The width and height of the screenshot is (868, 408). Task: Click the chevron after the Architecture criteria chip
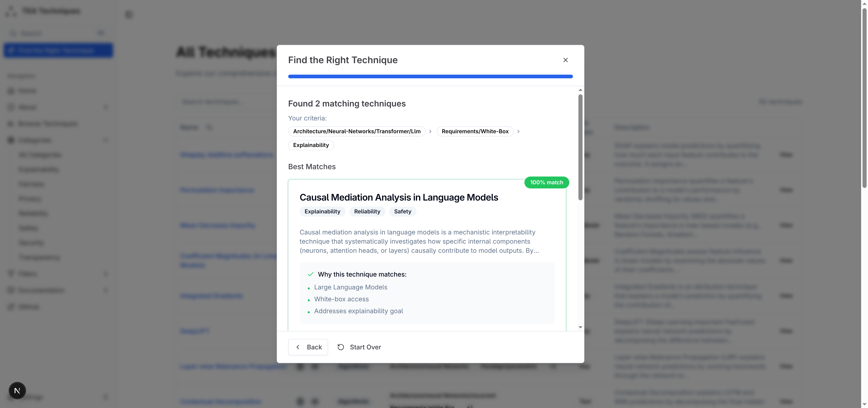430,131
